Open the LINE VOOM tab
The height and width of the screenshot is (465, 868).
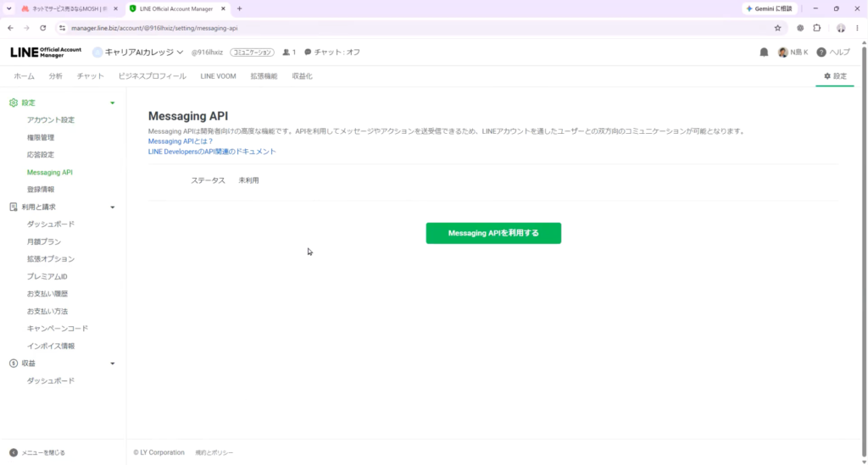coord(218,76)
